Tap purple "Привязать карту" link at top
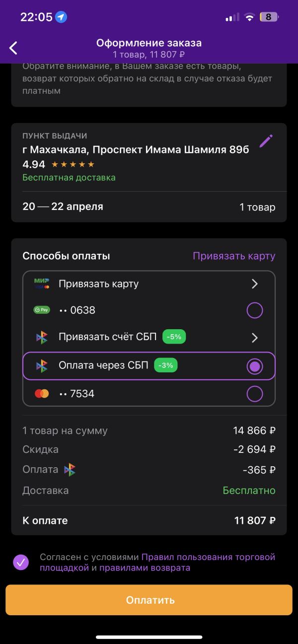The width and height of the screenshot is (298, 644). point(233,256)
